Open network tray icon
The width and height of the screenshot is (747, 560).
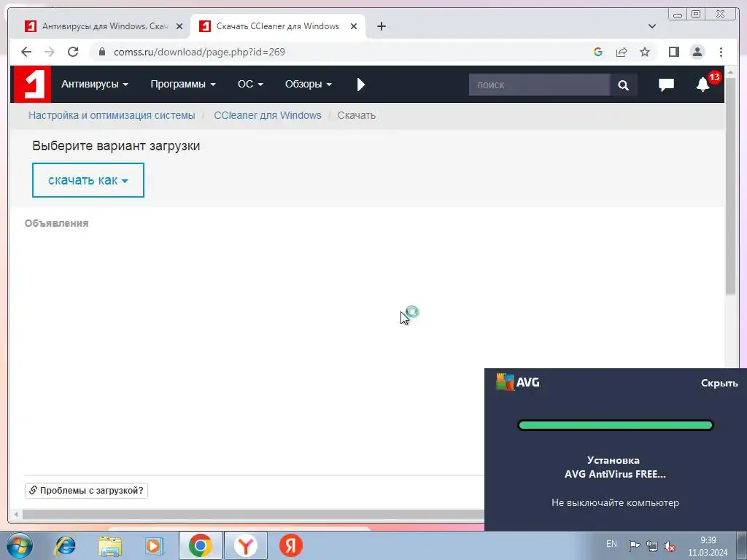pyautogui.click(x=651, y=545)
